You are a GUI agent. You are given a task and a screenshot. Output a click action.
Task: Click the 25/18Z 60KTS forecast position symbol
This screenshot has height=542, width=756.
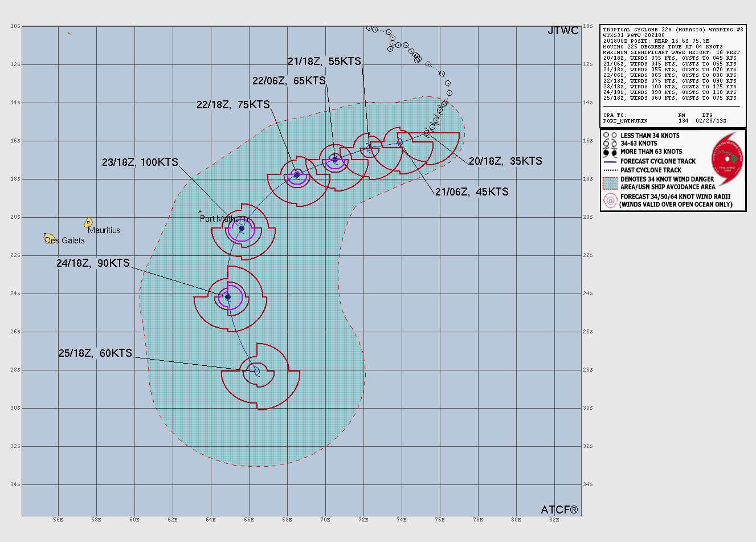click(257, 371)
